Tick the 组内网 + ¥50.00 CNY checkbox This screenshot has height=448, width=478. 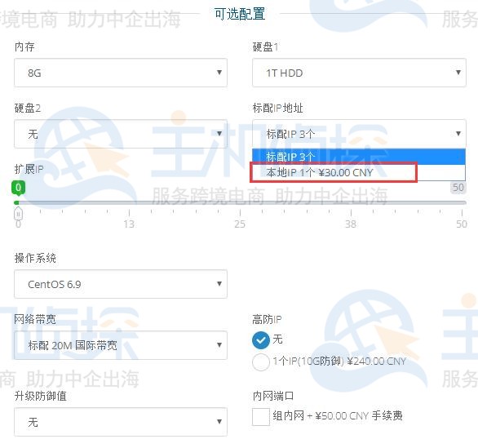[261, 417]
